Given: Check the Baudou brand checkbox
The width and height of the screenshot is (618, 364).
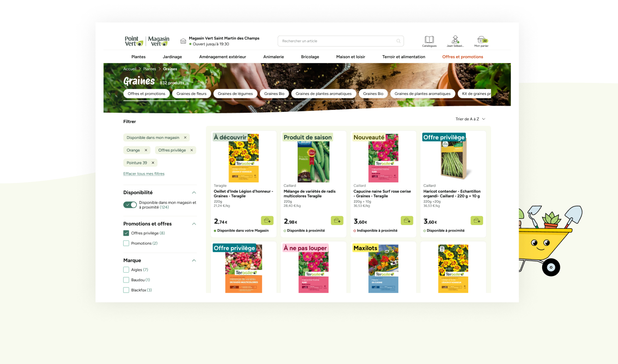Looking at the screenshot, I should [x=126, y=280].
